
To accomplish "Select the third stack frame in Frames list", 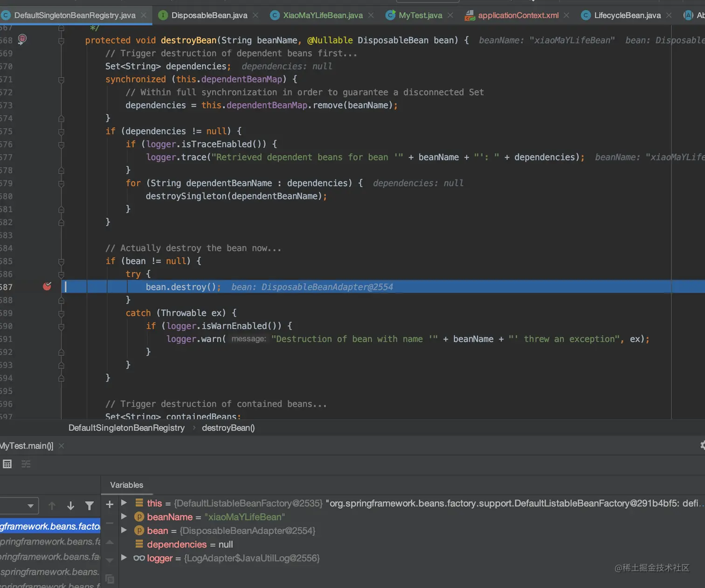I will 50,556.
